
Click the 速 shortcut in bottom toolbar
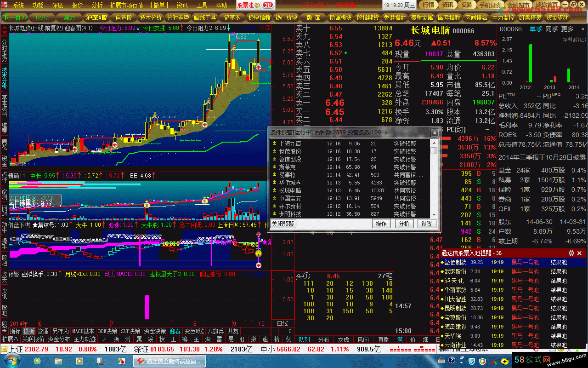(x=265, y=339)
